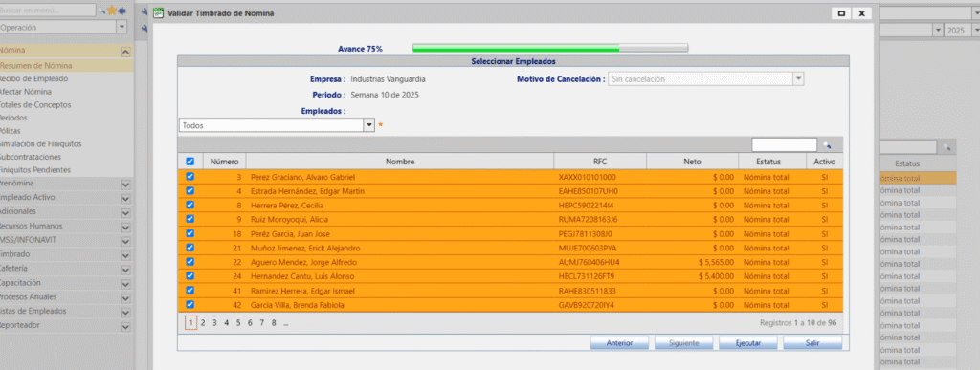Click the lower wrench icon below dialog title
This screenshot has width=980, height=370.
click(144, 29)
